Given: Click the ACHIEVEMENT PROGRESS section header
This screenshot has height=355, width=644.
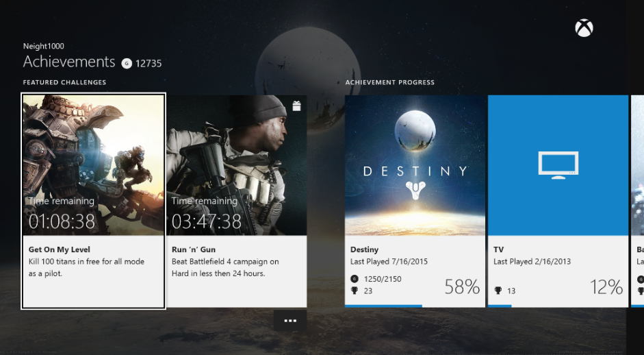Looking at the screenshot, I should [x=390, y=82].
